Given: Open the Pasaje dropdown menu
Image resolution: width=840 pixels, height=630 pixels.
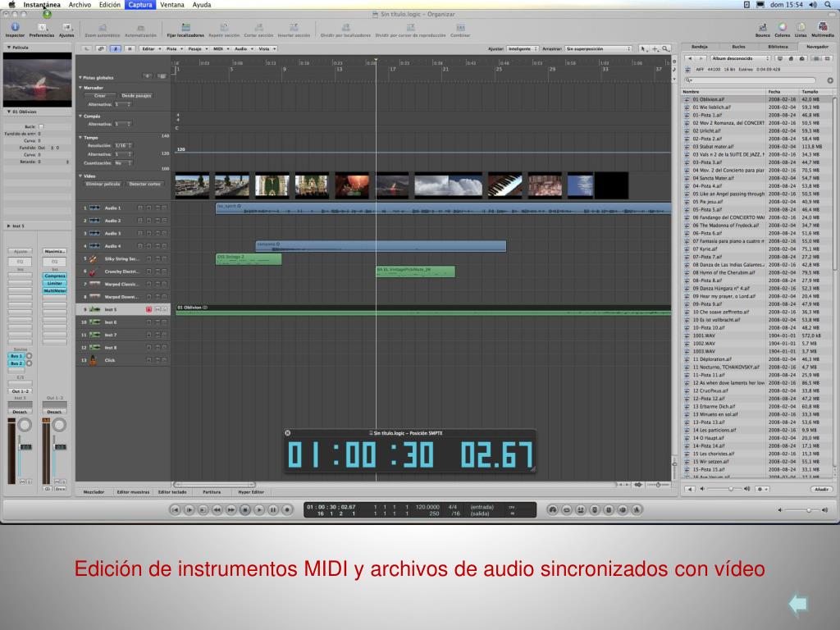Looking at the screenshot, I should (x=198, y=48).
